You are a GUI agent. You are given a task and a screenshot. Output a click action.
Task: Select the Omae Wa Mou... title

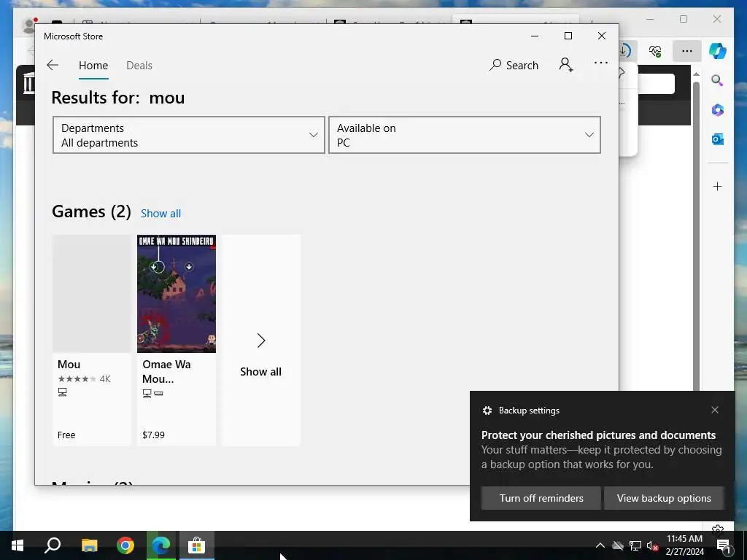(x=166, y=371)
